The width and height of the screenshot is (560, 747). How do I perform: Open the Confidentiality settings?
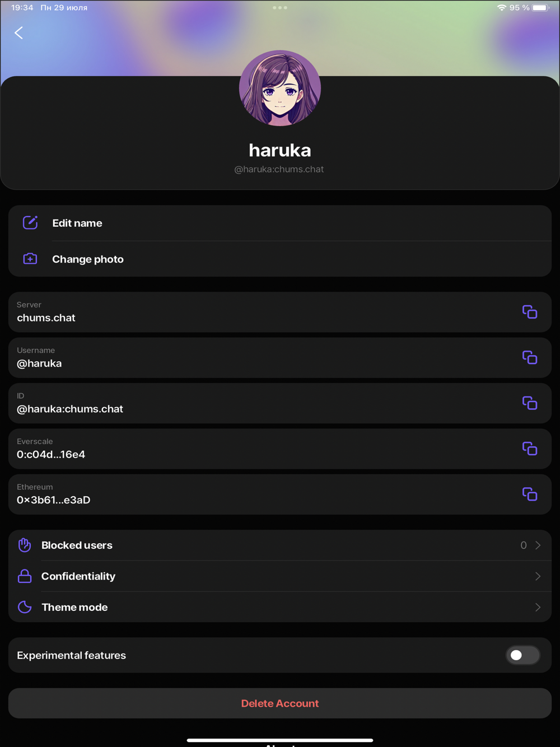click(78, 576)
